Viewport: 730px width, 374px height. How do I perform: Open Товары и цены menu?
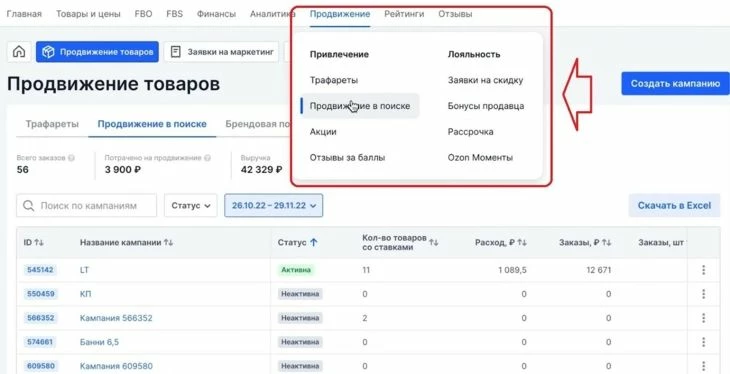coord(88,14)
